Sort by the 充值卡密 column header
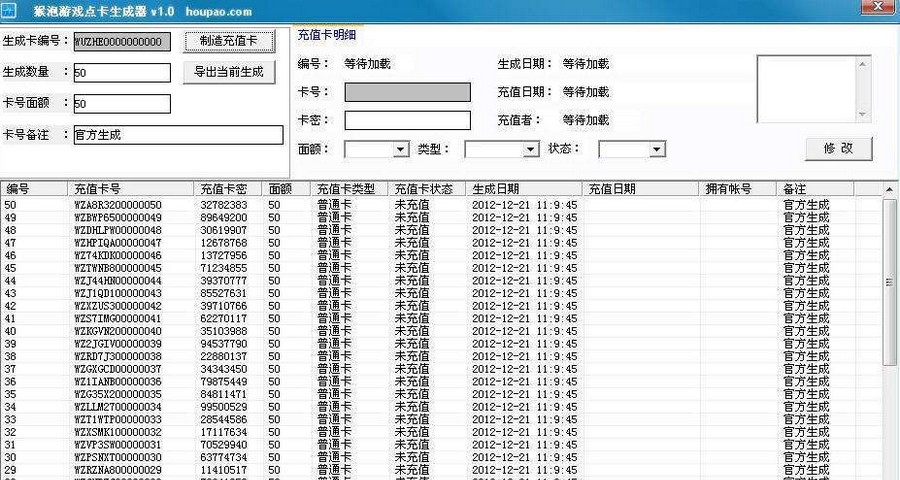Viewport: 900px width, 480px height. click(228, 189)
